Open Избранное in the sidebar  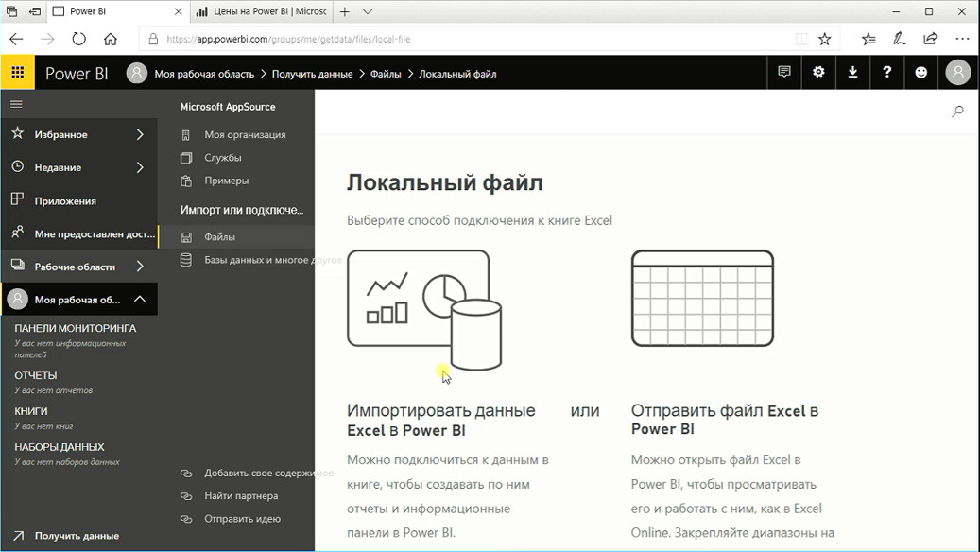pos(78,134)
